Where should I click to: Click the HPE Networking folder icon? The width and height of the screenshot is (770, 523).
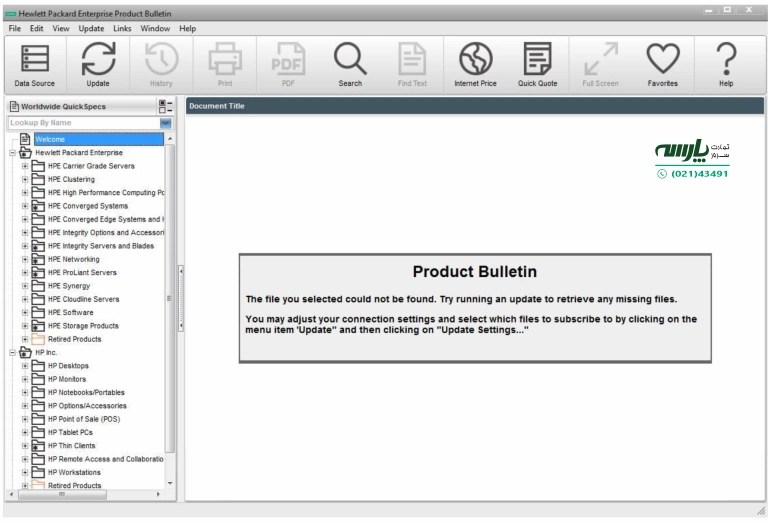click(38, 259)
